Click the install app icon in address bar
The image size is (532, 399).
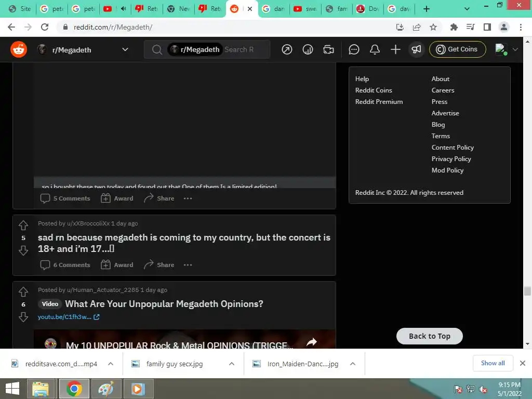pos(400,27)
